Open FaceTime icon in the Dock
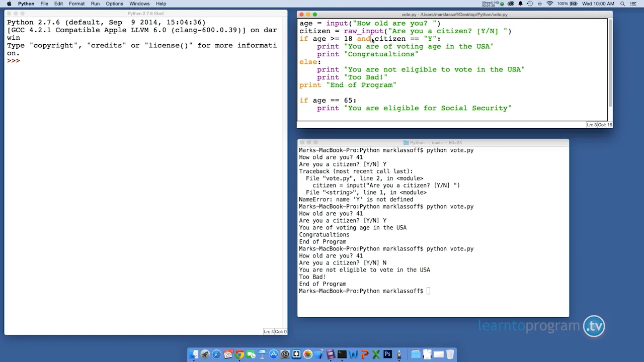This screenshot has height=362, width=644. [251, 354]
